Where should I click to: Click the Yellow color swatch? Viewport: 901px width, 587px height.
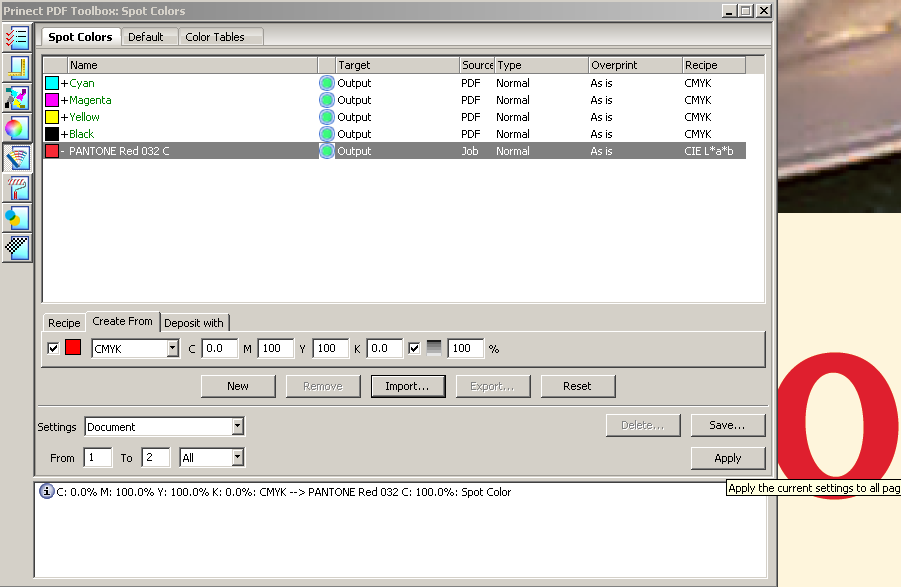tap(52, 117)
